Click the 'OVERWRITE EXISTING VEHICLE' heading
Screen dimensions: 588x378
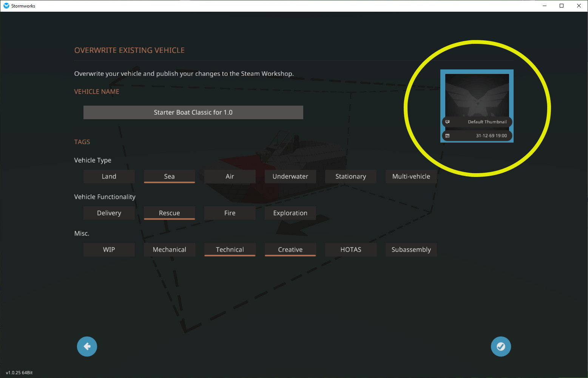point(130,50)
